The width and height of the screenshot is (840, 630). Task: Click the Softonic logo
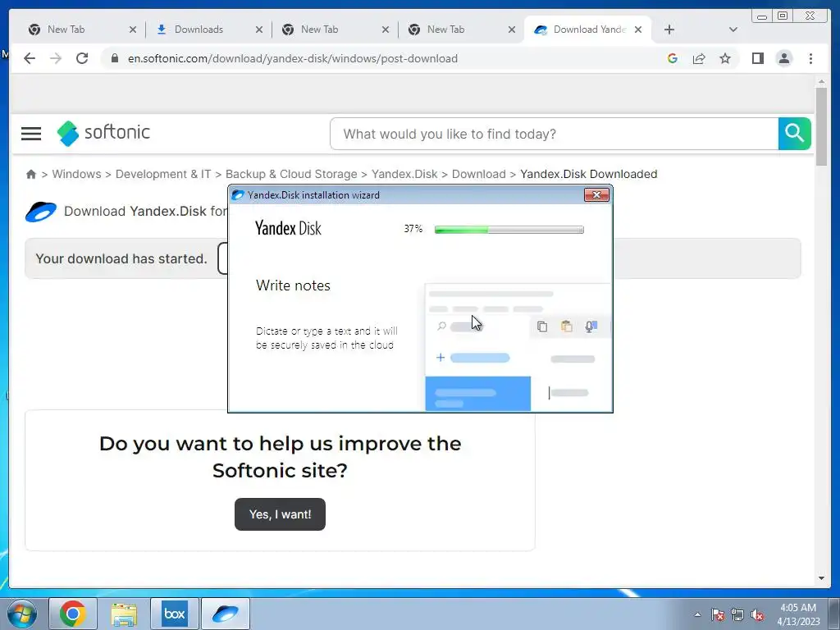pos(103,133)
